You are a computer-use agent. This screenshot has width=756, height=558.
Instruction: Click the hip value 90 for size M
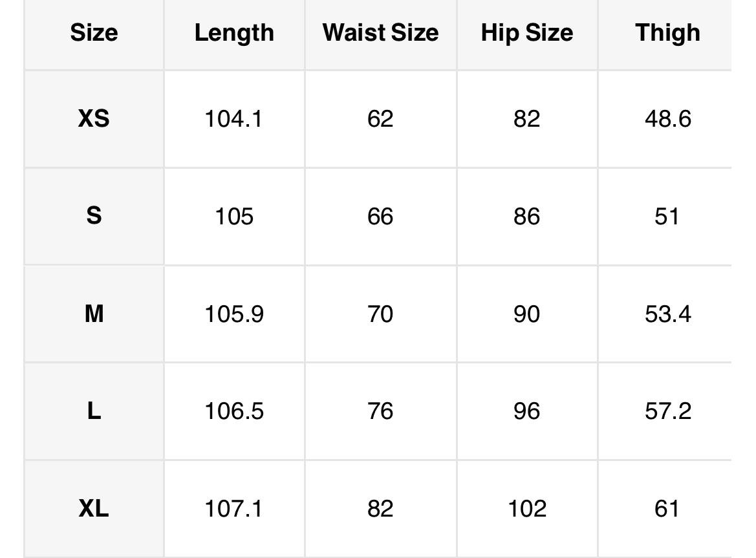click(526, 314)
